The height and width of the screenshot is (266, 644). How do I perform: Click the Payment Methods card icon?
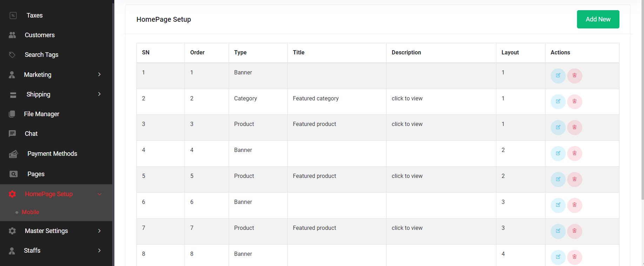click(x=13, y=154)
